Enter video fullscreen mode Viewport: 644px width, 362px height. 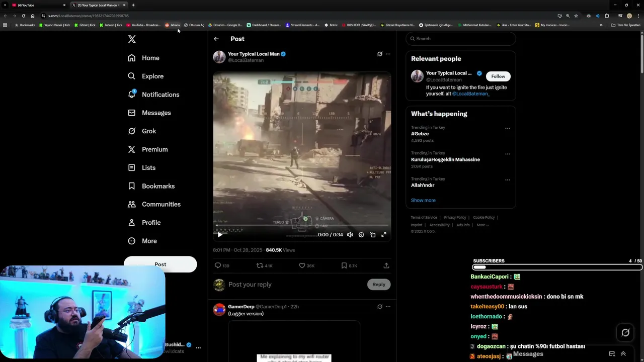(x=384, y=234)
